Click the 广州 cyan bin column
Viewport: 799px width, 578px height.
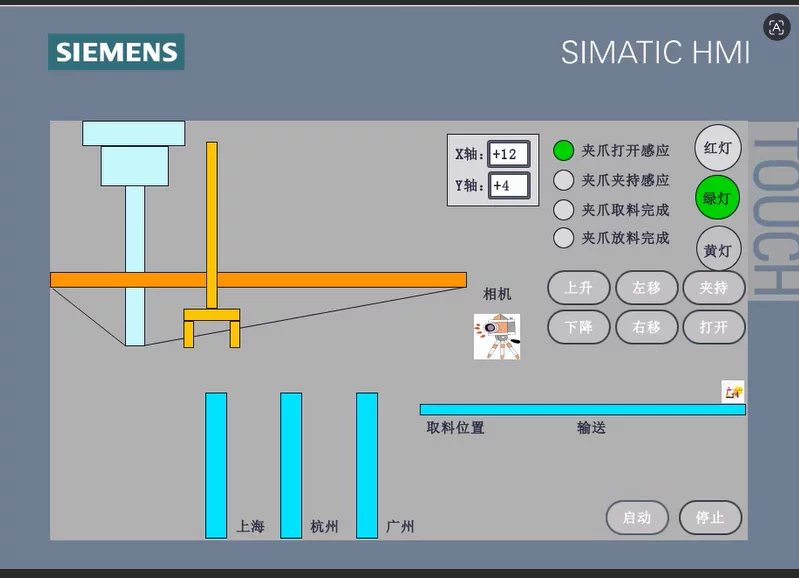point(367,465)
